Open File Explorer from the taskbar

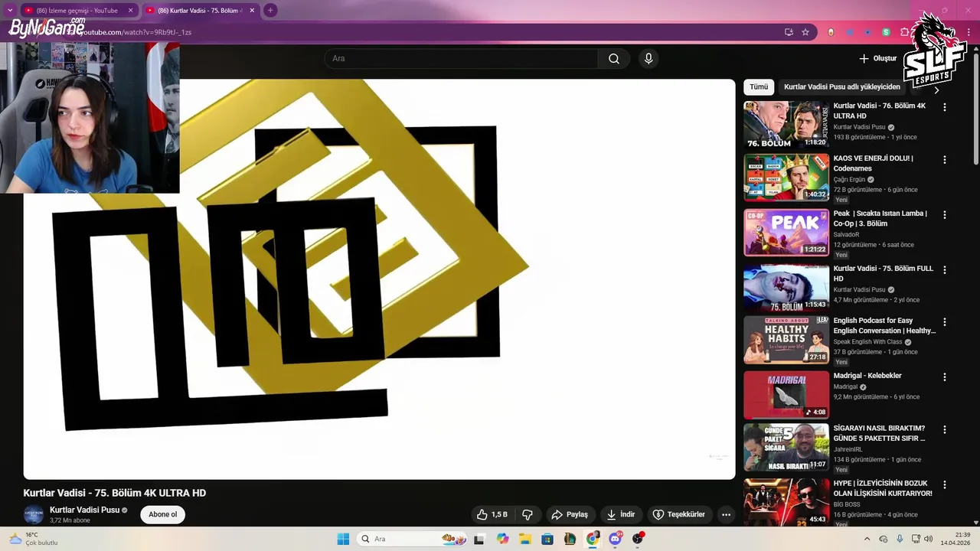(525, 539)
